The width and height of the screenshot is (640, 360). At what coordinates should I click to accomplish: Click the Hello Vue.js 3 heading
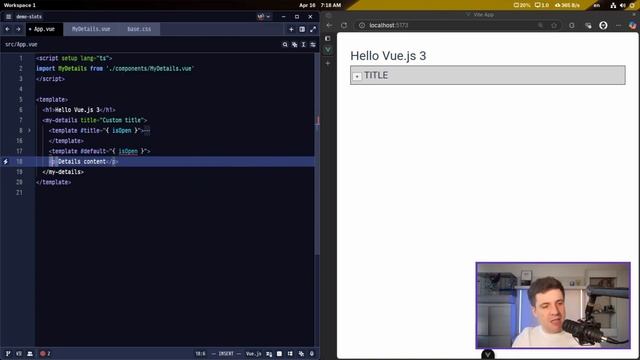coord(388,56)
